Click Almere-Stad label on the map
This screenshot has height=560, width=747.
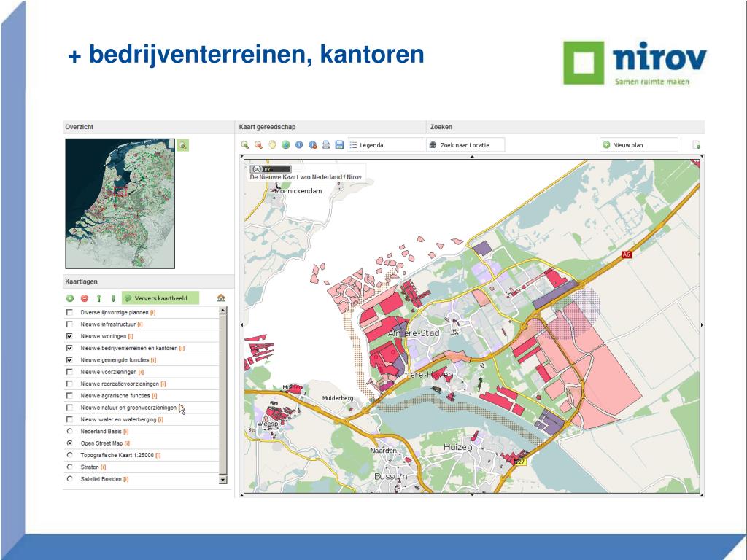point(414,332)
